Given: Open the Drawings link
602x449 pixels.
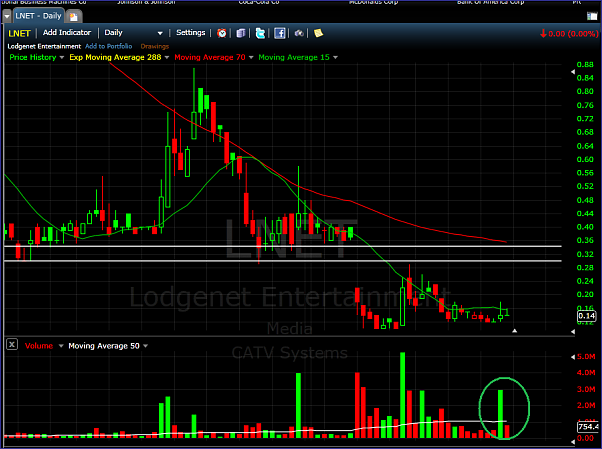Looking at the screenshot, I should tap(155, 46).
